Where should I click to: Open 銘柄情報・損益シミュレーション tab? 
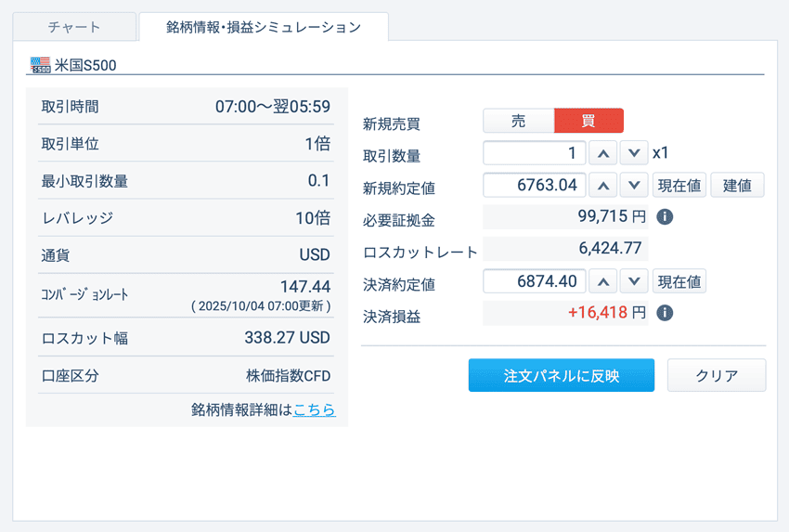point(264,27)
